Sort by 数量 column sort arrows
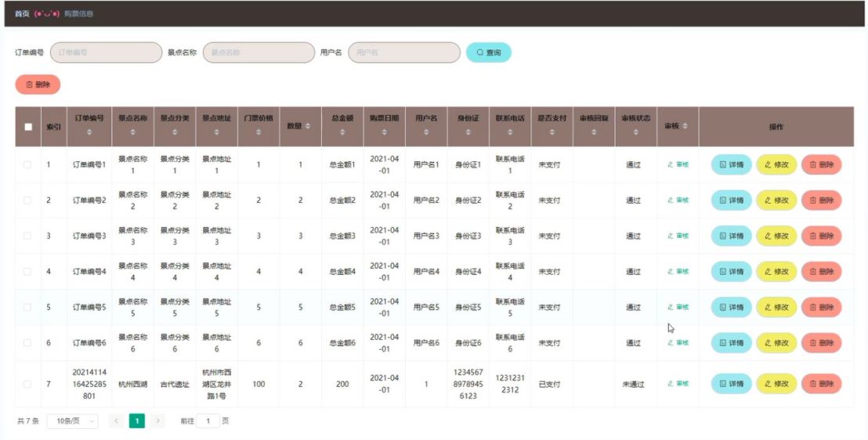 [x=308, y=127]
